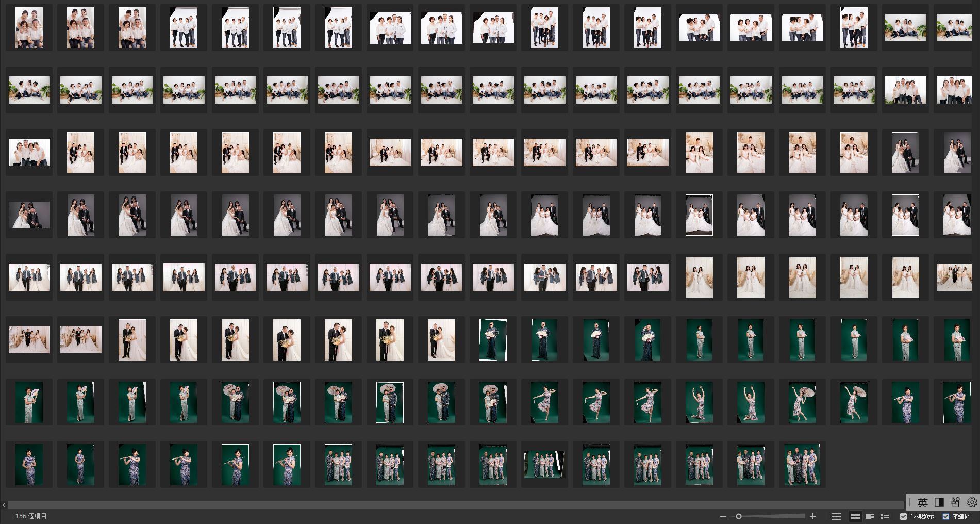Select the last green-backdrop group thumbnail
The image size is (980, 524).
tap(802, 465)
